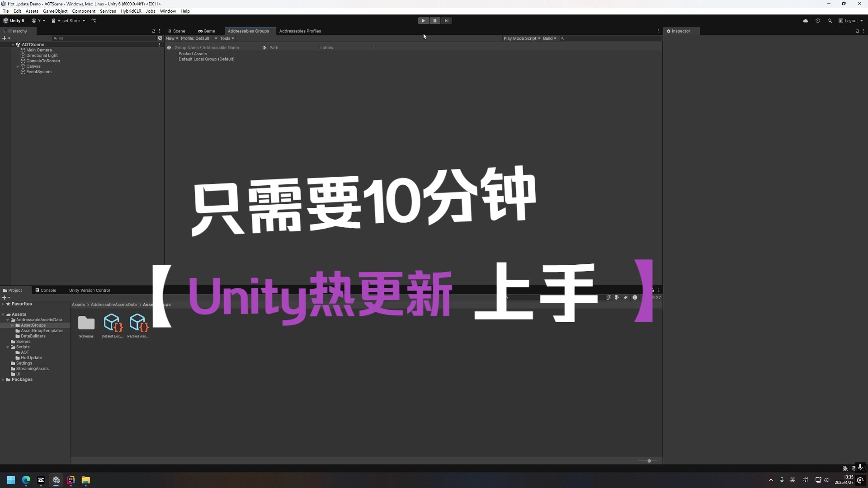Click the Pause button in the toolbar
The image size is (868, 488).
click(435, 21)
